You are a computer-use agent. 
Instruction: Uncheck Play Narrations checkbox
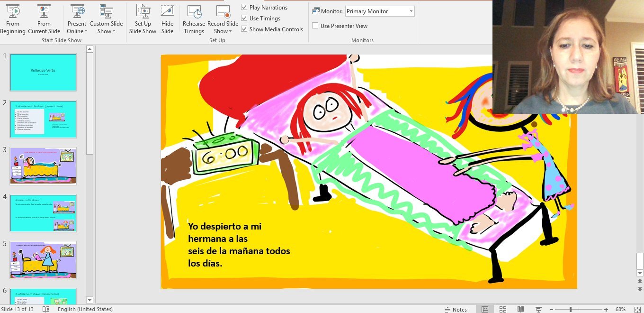click(x=244, y=8)
